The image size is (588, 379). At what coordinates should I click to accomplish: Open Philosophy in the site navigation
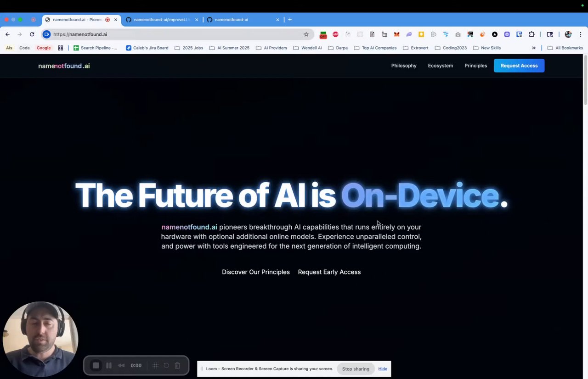[404, 66]
